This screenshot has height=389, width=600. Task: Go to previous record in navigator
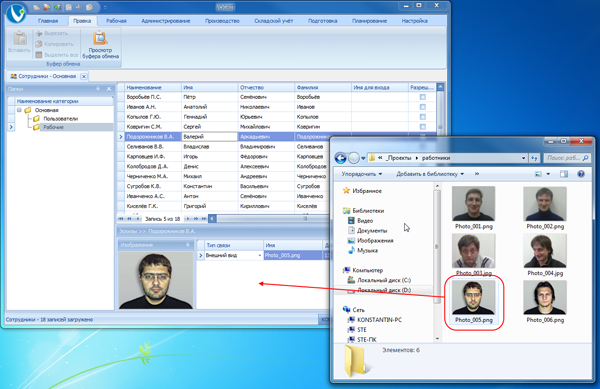(138, 219)
